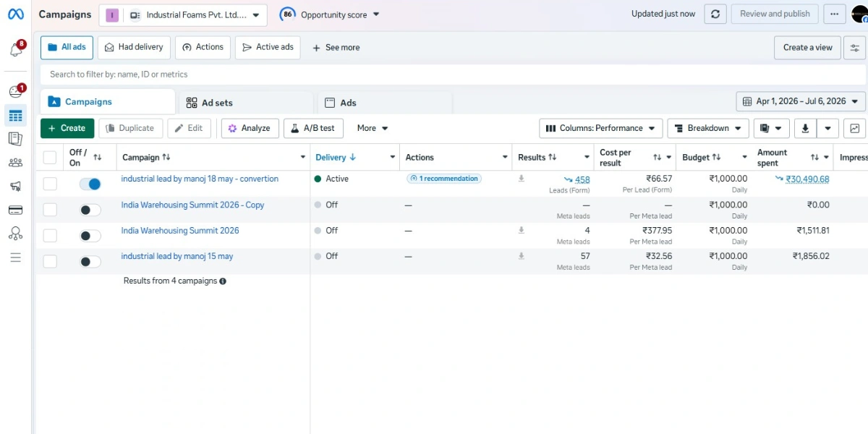Image resolution: width=868 pixels, height=434 pixels.
Task: Click the A/B test button
Action: [313, 128]
